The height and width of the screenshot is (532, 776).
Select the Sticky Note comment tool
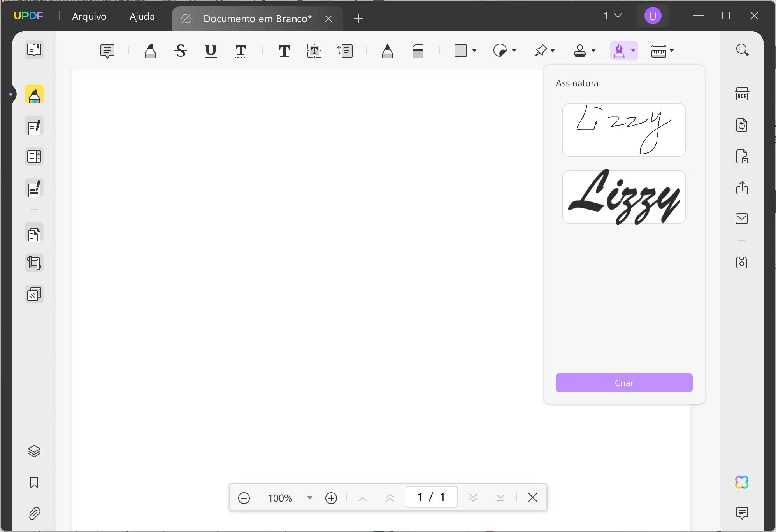coord(107,51)
